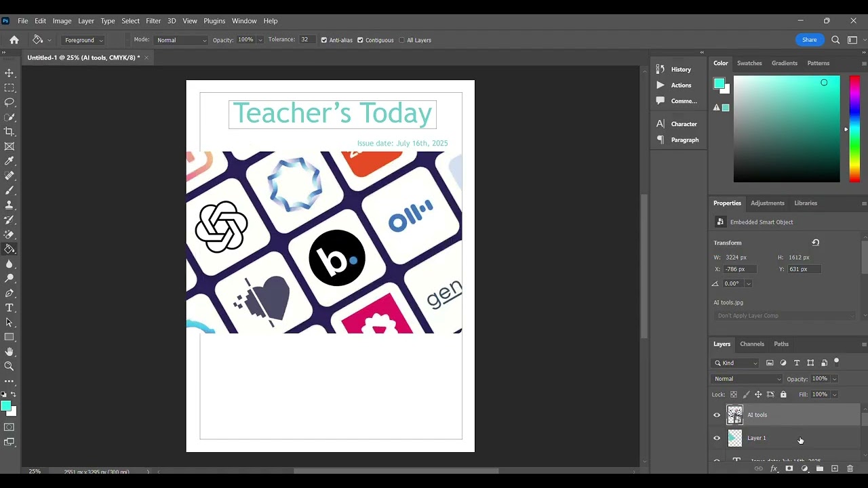Open the Foreground fill source dropdown
Screen dimensions: 868x488
point(83,40)
